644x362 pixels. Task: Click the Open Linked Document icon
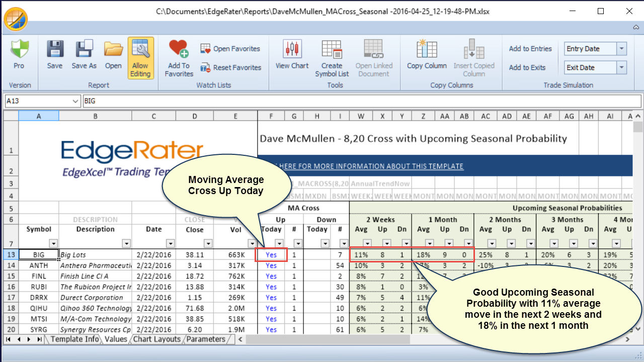click(374, 50)
